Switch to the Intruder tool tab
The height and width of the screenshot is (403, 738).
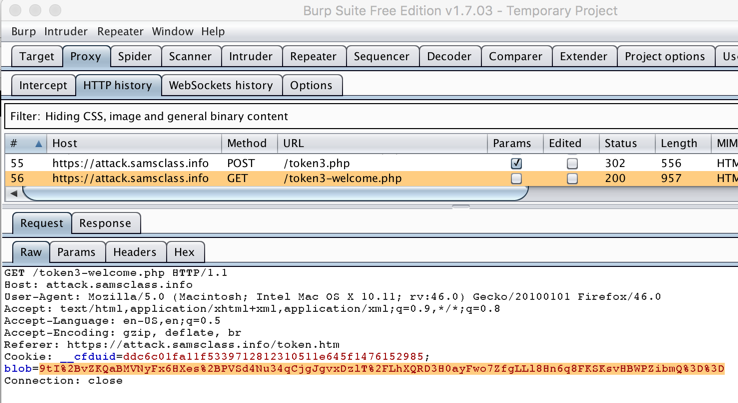tap(251, 56)
